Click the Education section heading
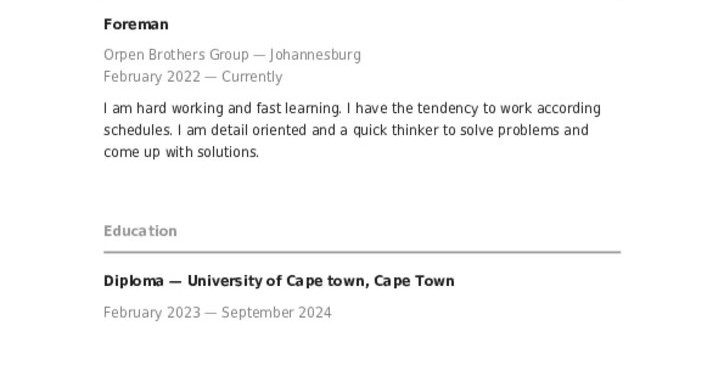This screenshot has width=724, height=370. click(140, 231)
